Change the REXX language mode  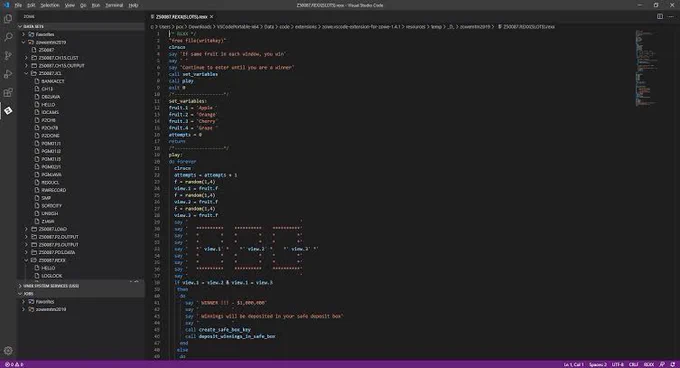[x=648, y=365]
